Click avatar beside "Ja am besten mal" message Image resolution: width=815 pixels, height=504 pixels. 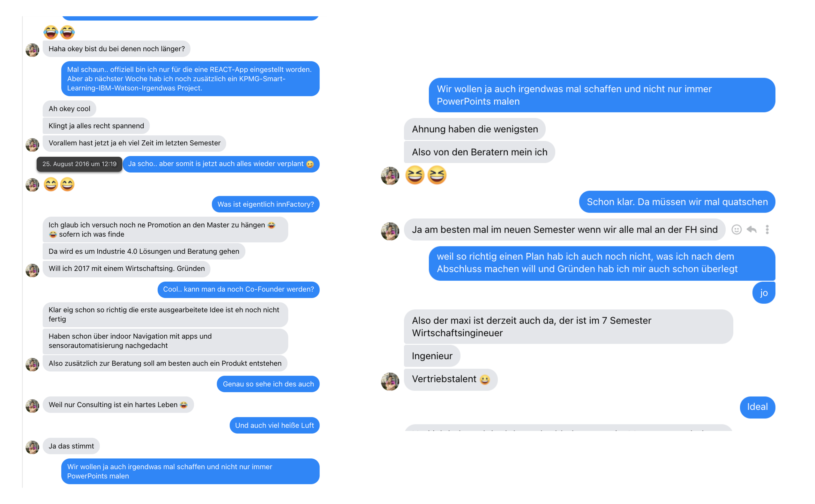coord(390,231)
